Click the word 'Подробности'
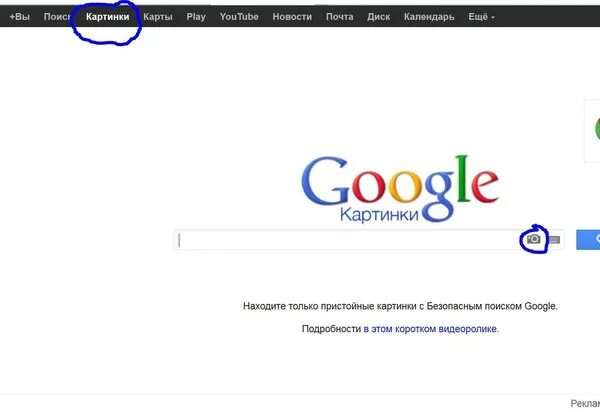 click(331, 329)
